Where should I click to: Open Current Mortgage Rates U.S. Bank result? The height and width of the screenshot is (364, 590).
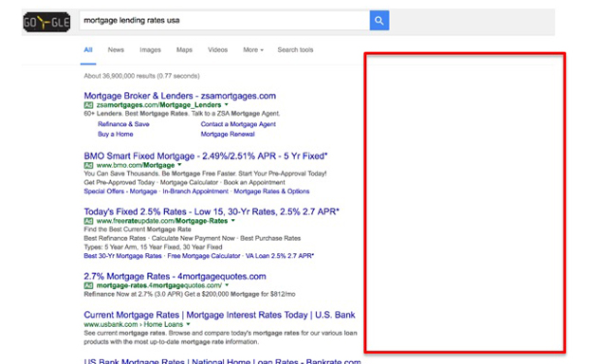[219, 315]
